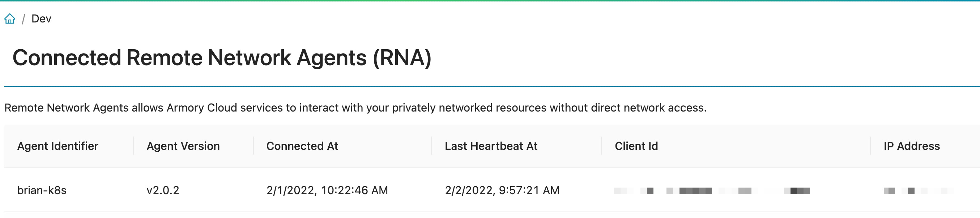Click the home breadcrumb icon
Image resolution: width=980 pixels, height=218 pixels.
[x=10, y=19]
